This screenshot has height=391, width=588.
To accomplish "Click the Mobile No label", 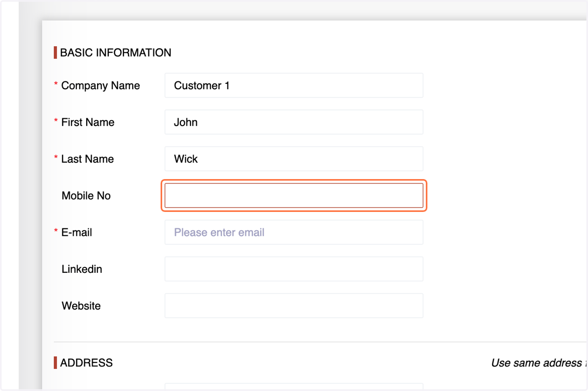I will coord(86,196).
